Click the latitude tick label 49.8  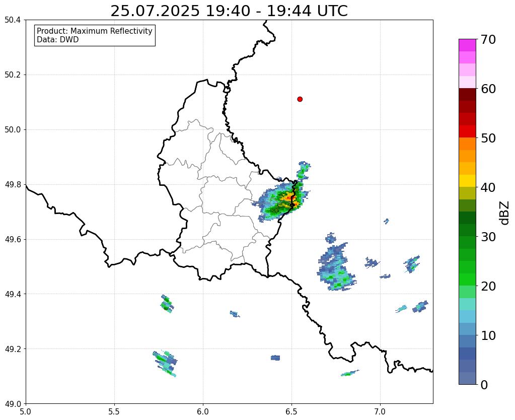pyautogui.click(x=13, y=185)
